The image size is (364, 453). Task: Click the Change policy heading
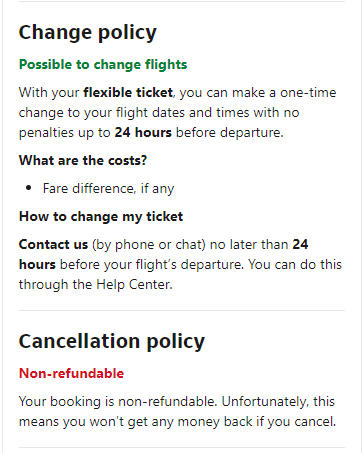[88, 33]
